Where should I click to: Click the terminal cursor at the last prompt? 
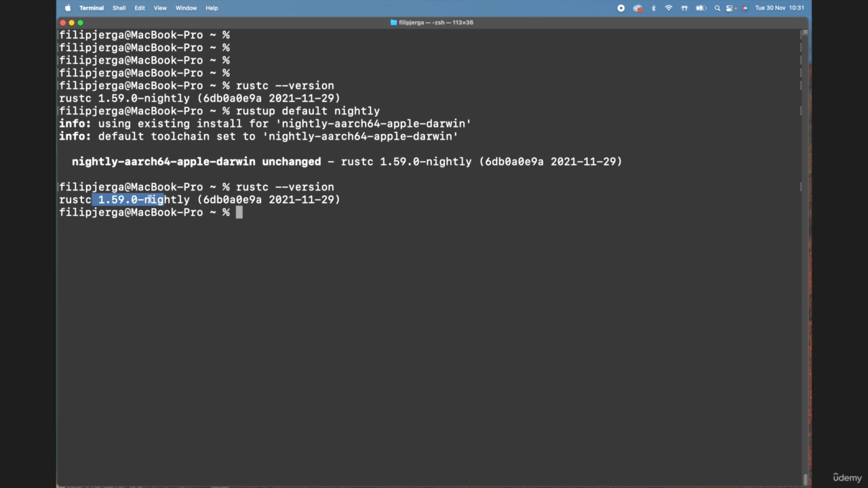[239, 213]
